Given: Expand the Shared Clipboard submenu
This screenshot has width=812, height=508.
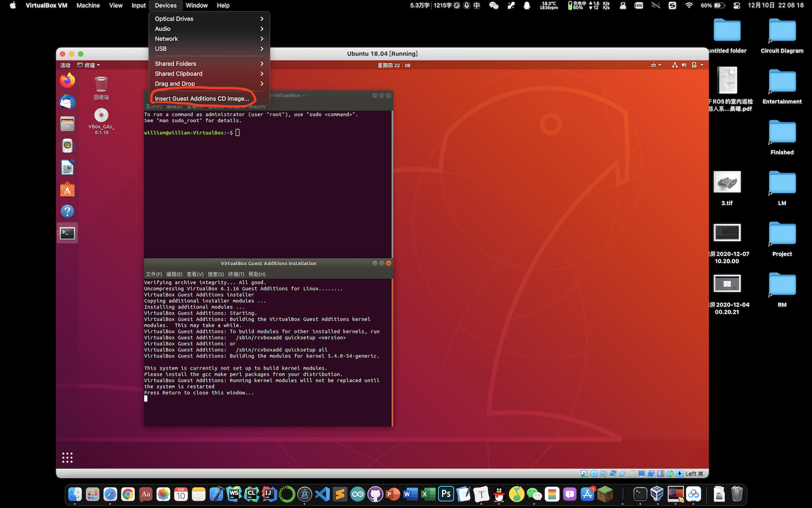Looking at the screenshot, I should 209,74.
